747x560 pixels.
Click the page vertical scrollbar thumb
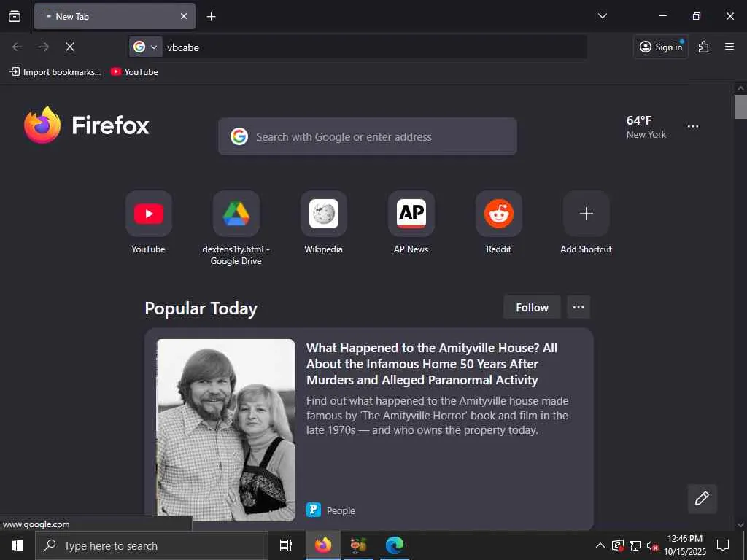pyautogui.click(x=740, y=106)
